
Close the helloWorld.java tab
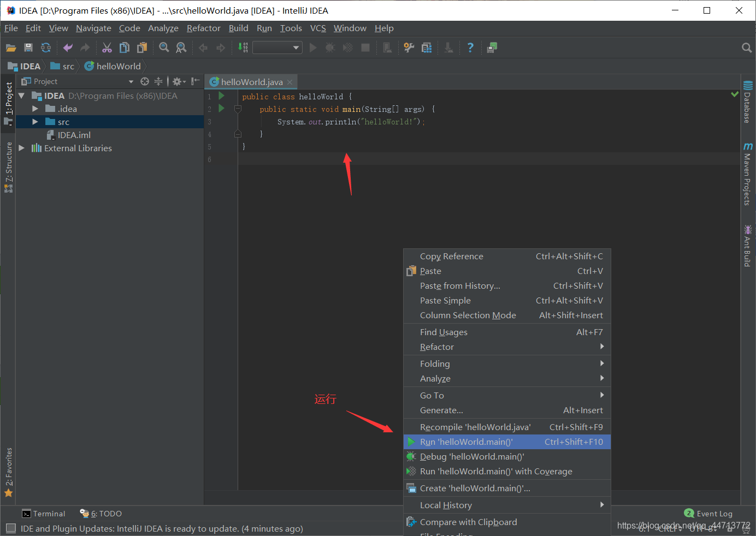(x=290, y=82)
